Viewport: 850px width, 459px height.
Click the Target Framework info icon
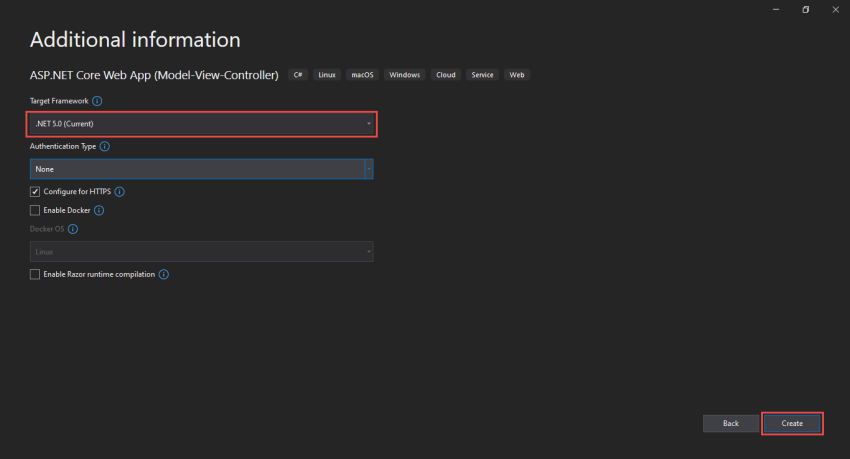click(x=97, y=101)
